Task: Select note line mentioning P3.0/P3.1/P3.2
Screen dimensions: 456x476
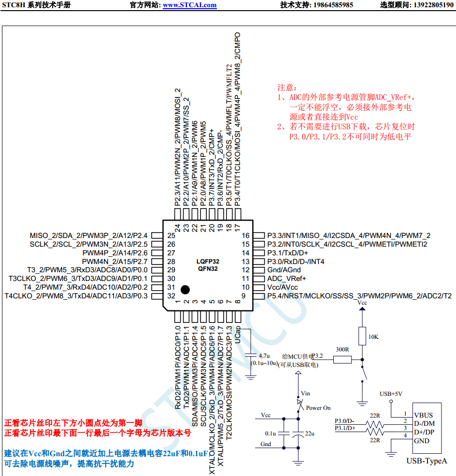Action: [350, 137]
